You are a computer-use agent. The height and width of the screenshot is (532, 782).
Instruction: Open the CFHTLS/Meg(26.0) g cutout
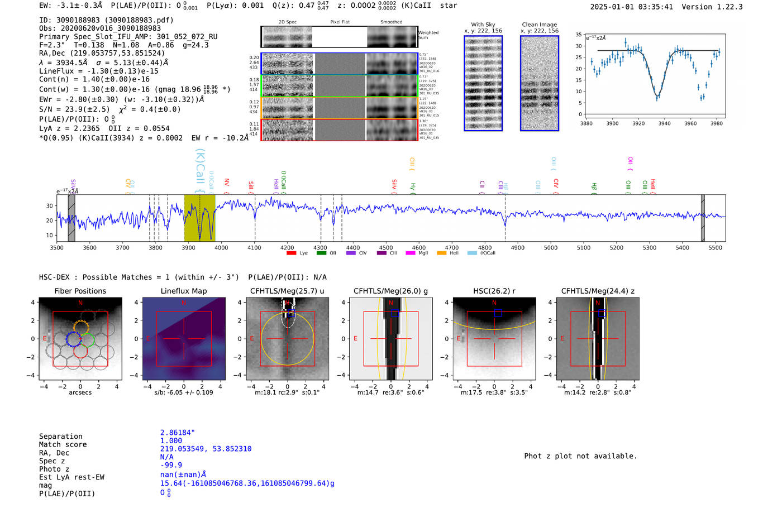[x=391, y=339]
